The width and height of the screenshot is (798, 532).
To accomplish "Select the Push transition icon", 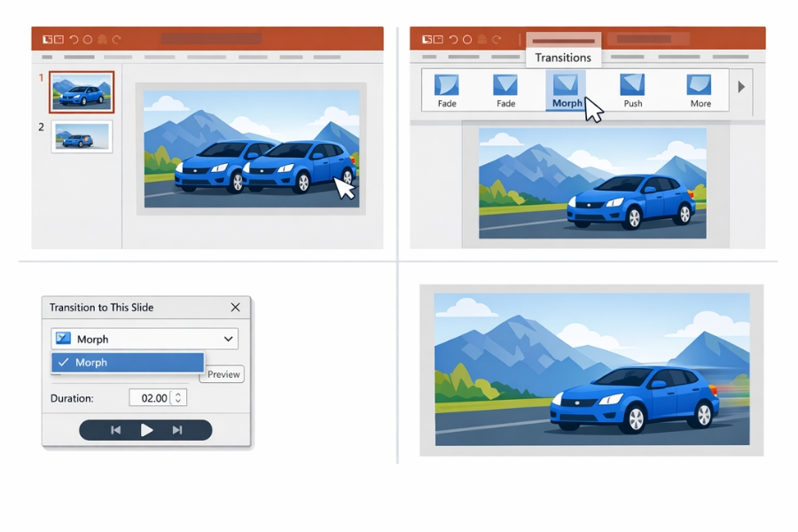I will (x=631, y=84).
